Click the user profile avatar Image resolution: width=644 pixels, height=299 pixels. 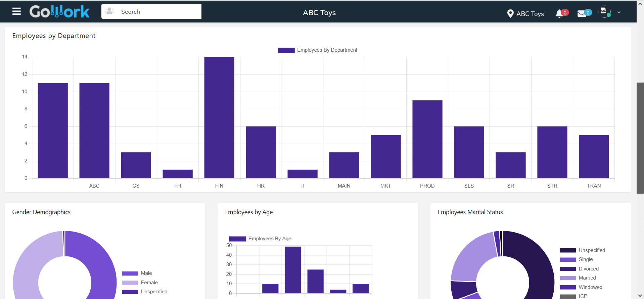(x=605, y=12)
